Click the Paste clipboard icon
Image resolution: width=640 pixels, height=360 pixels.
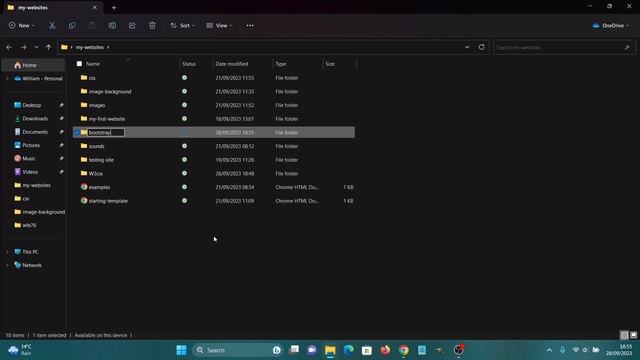92,25
